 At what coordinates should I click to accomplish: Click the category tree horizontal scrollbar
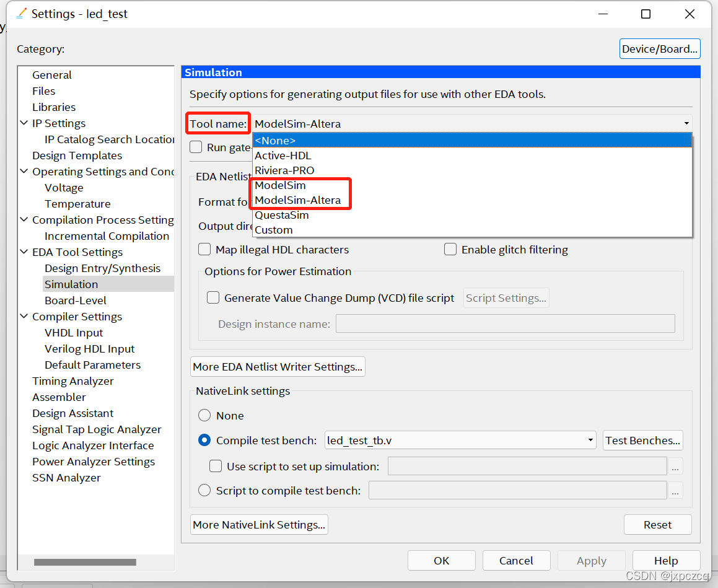(x=85, y=562)
